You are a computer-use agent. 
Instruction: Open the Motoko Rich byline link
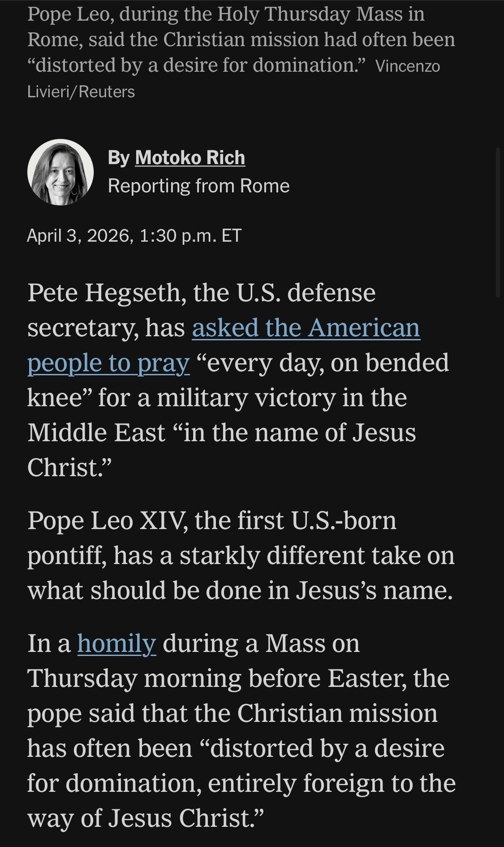click(190, 158)
